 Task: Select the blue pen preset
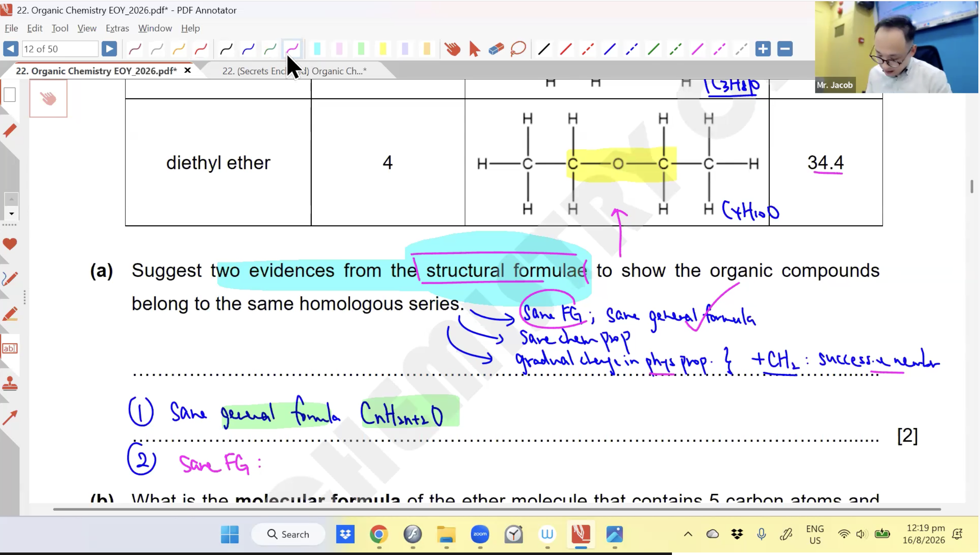coord(249,49)
